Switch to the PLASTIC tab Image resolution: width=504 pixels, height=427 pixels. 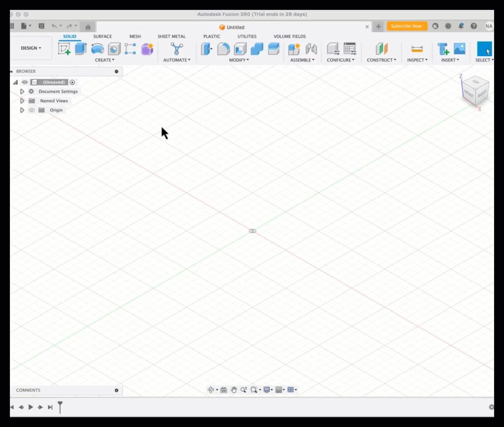coord(212,36)
